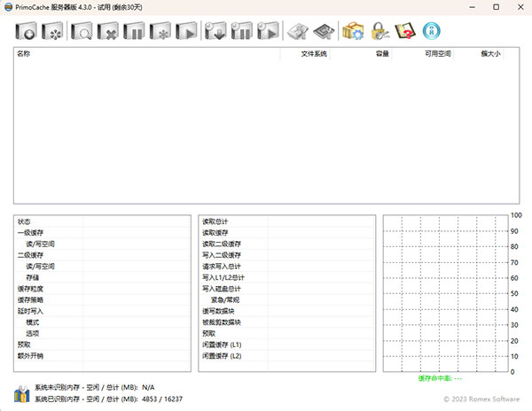The image size is (532, 411).
Task: Click the N/A unrecognized memory value
Action: tap(148, 387)
